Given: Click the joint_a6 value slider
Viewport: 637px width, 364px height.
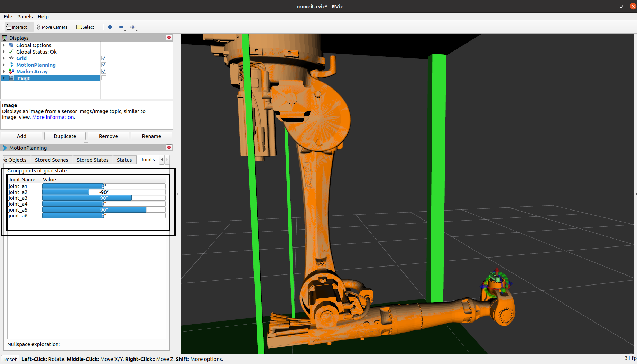Looking at the screenshot, I should [104, 215].
